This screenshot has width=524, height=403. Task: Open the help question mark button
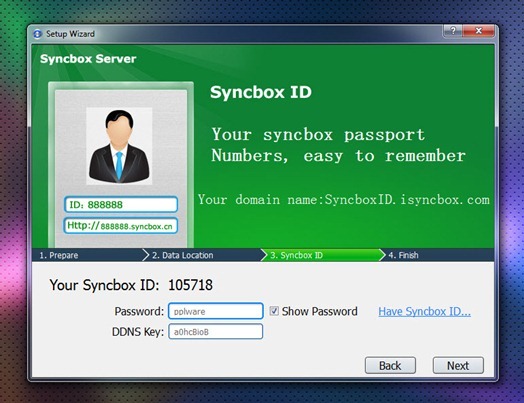[x=453, y=31]
